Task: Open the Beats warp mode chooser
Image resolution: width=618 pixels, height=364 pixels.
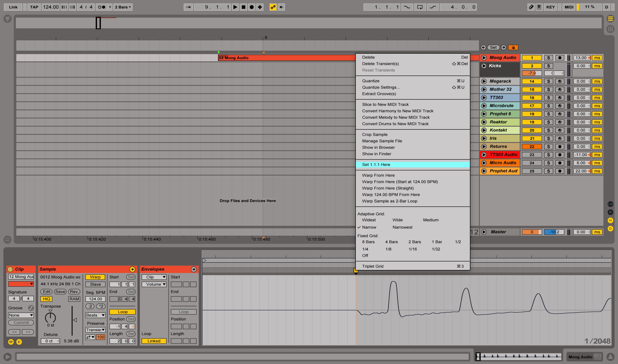Action: coord(95,315)
